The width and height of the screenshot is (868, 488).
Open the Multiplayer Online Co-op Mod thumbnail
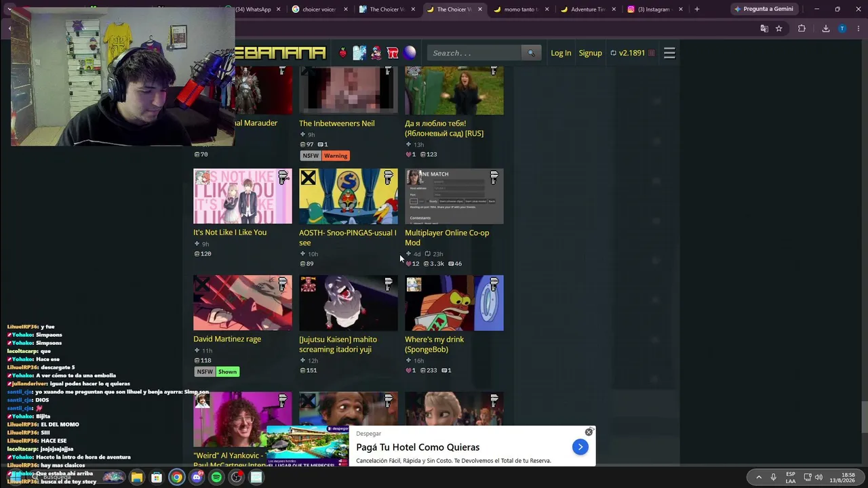click(x=454, y=197)
